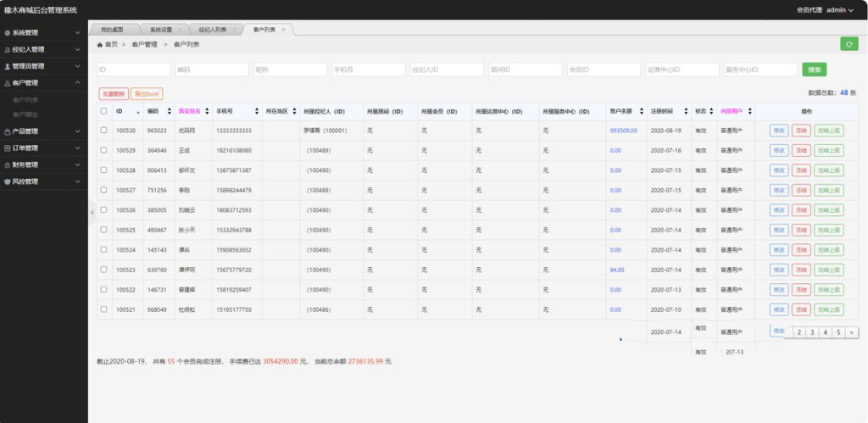Click the gear icon beside 系统管理
This screenshot has width=868, height=423.
tap(7, 33)
